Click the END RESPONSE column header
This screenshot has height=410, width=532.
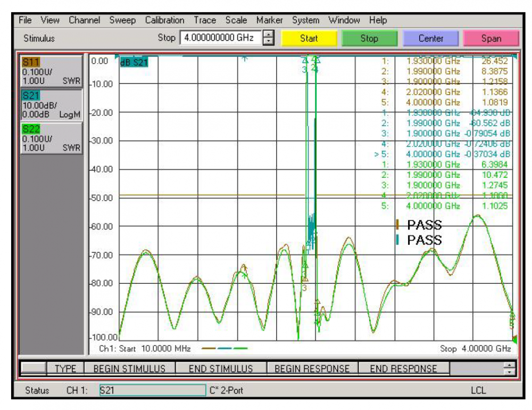click(403, 368)
